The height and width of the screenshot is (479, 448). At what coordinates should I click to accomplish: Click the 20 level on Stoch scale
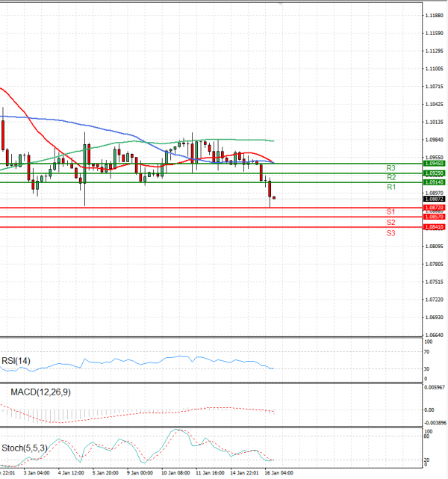click(426, 460)
